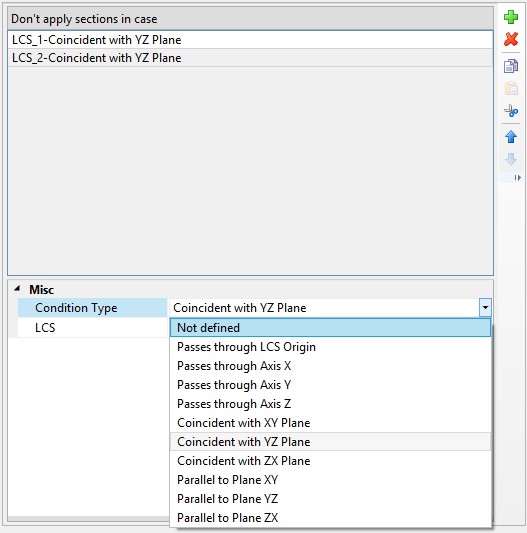The width and height of the screenshot is (527, 533).
Task: Open the Condition Type dropdown arrow
Action: point(485,308)
